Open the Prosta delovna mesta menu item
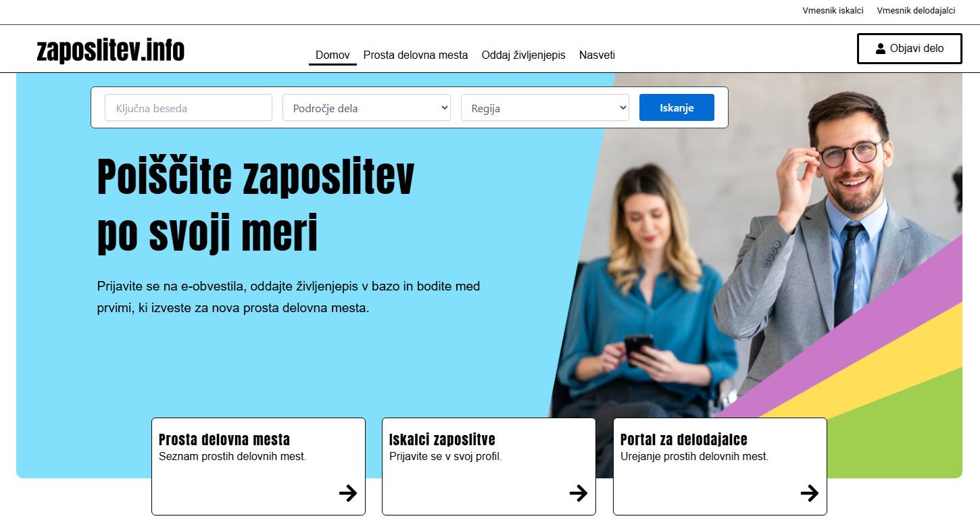Screen dimensions: 980x529 pyautogui.click(x=416, y=55)
